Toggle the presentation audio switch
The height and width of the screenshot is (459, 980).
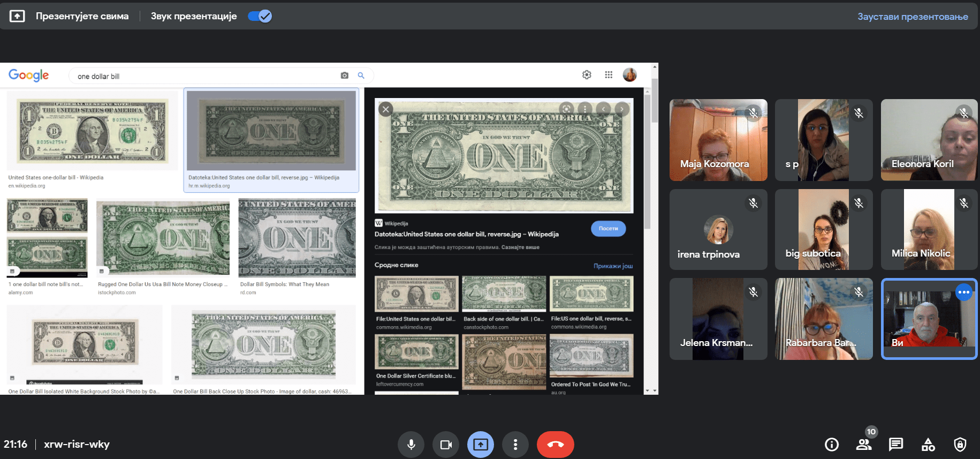[x=260, y=16]
